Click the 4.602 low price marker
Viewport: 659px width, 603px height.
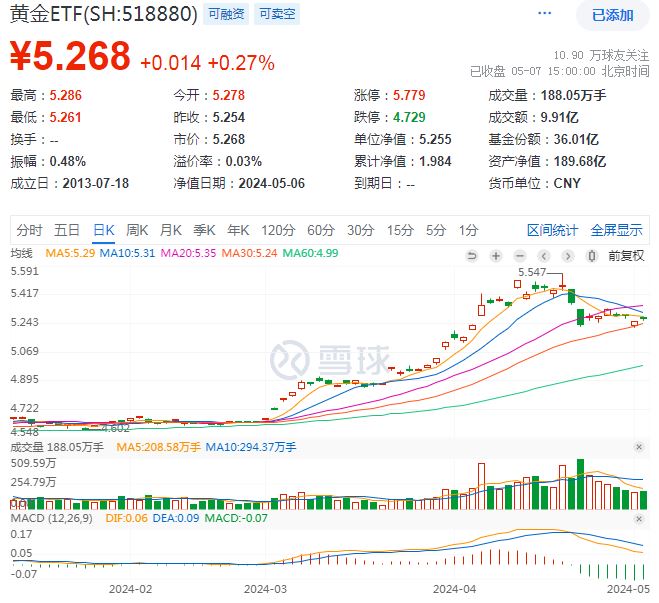[115, 429]
